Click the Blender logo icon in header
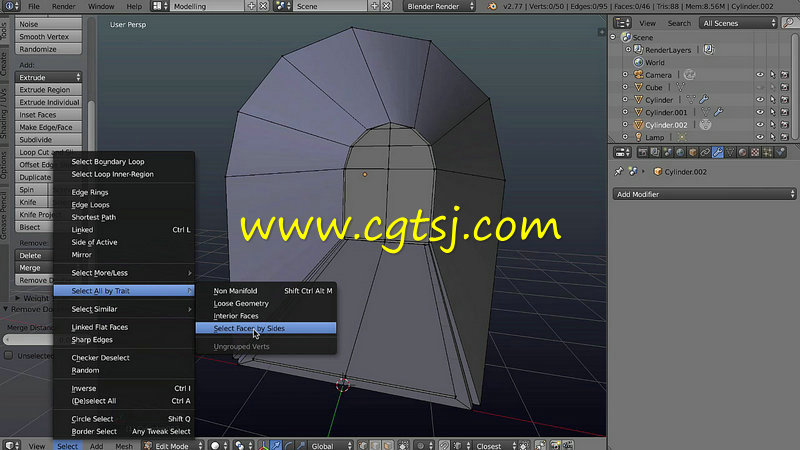The height and width of the screenshot is (450, 800). tap(492, 6)
